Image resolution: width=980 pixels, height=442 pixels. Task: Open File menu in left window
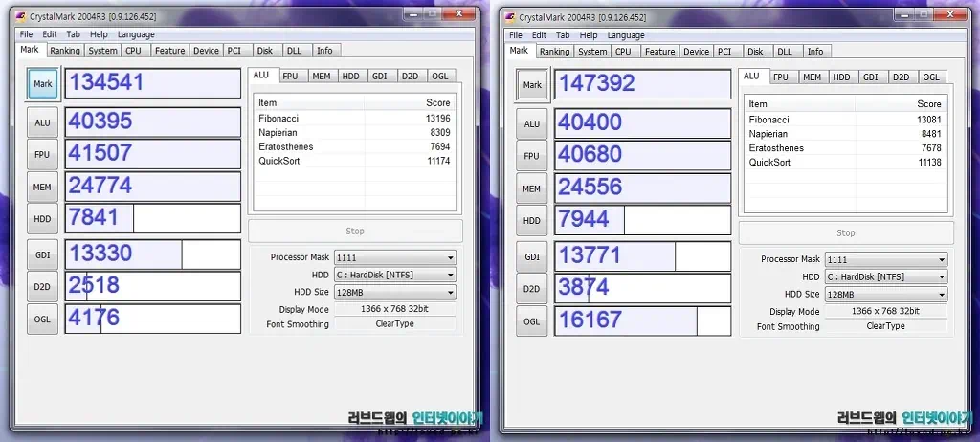26,34
